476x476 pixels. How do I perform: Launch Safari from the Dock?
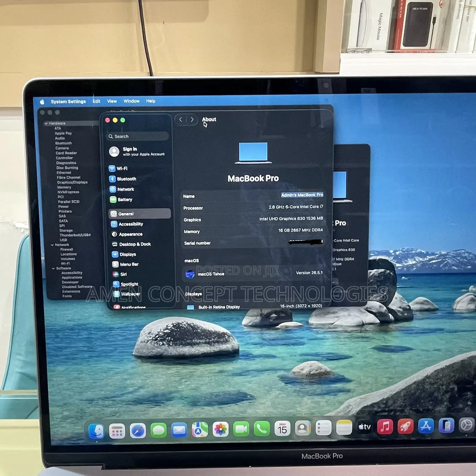coord(138,430)
